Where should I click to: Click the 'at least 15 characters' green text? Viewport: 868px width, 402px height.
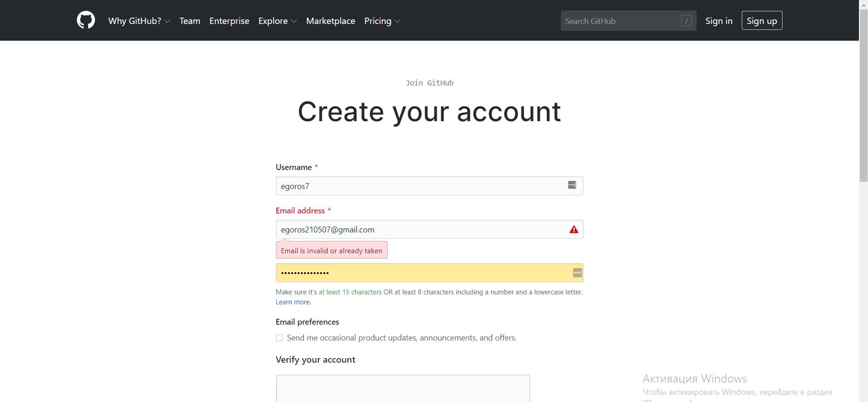point(350,292)
